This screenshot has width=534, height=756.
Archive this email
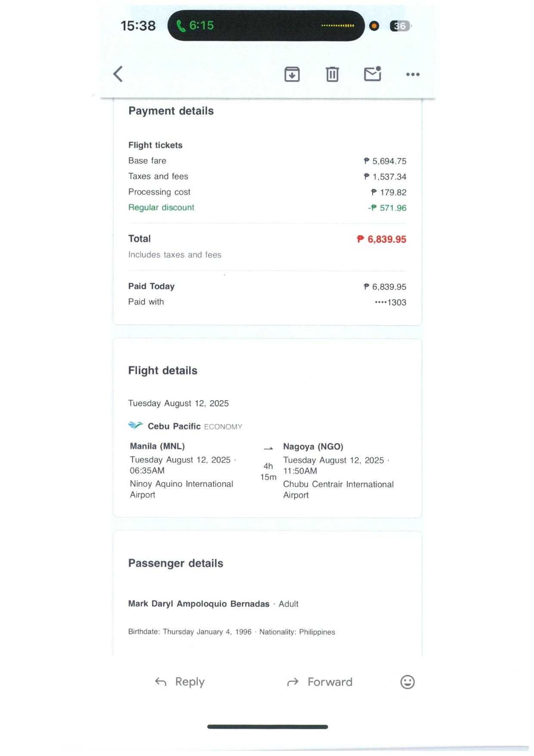point(292,74)
